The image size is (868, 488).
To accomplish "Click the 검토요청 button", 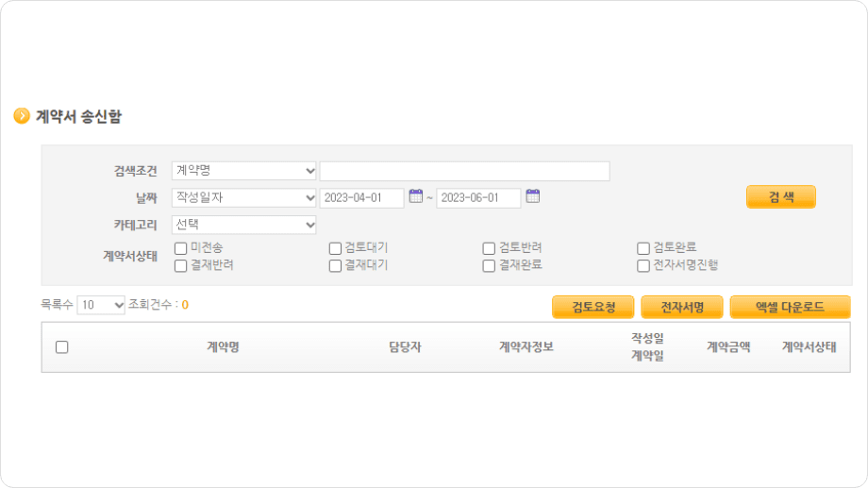I will click(x=593, y=307).
